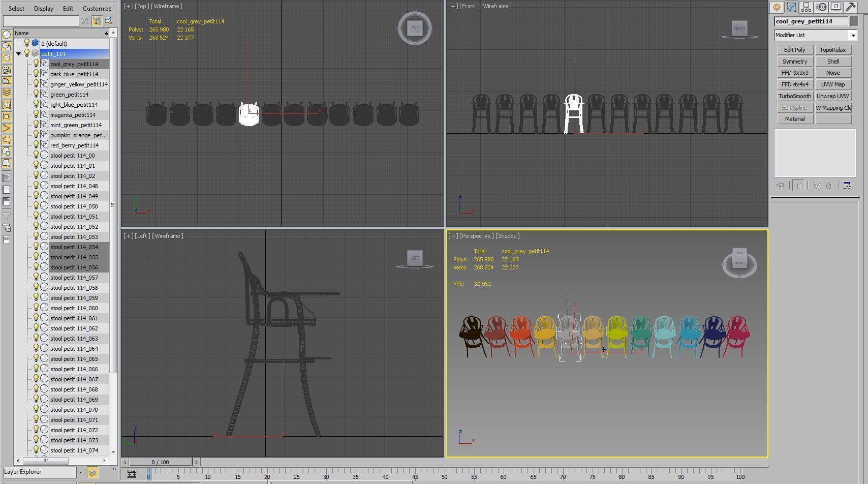Toggle Show End Result icon
This screenshot has width=868, height=484.
[x=798, y=186]
